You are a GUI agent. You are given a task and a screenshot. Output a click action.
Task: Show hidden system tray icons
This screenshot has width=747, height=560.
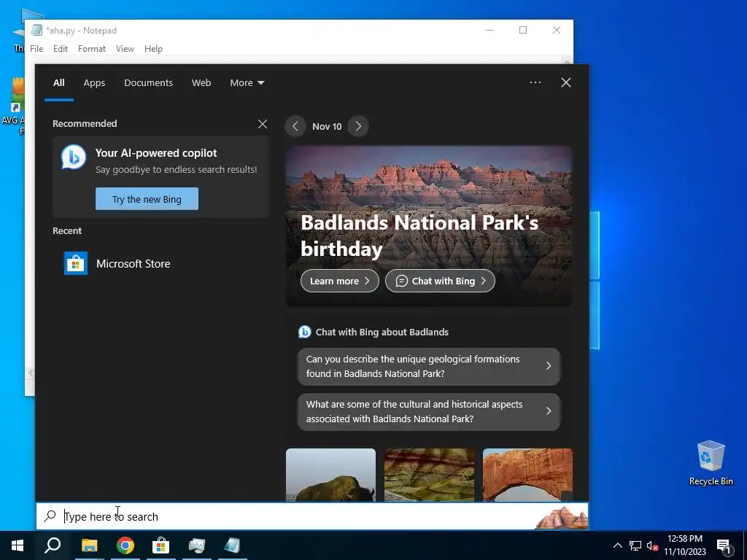pyautogui.click(x=617, y=545)
